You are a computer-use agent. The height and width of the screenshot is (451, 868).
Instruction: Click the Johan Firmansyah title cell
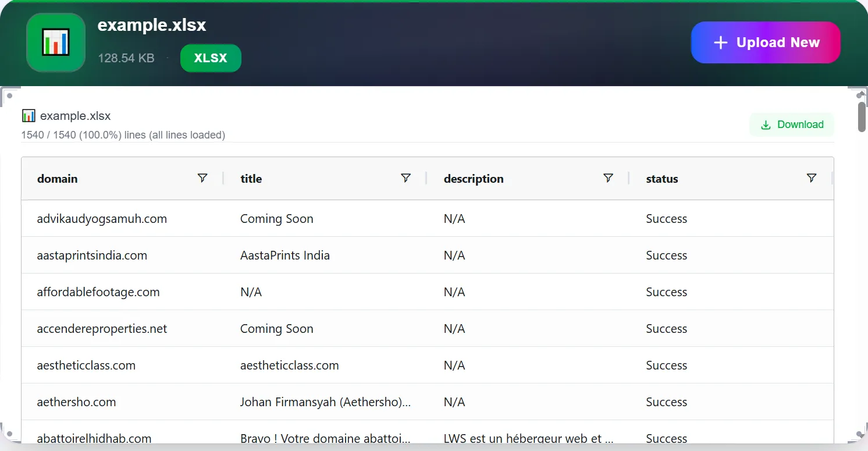(325, 402)
